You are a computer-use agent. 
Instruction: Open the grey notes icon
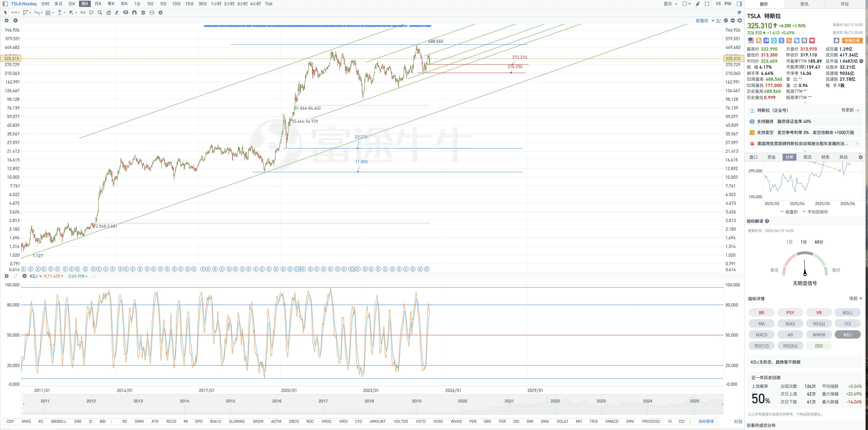click(x=804, y=41)
